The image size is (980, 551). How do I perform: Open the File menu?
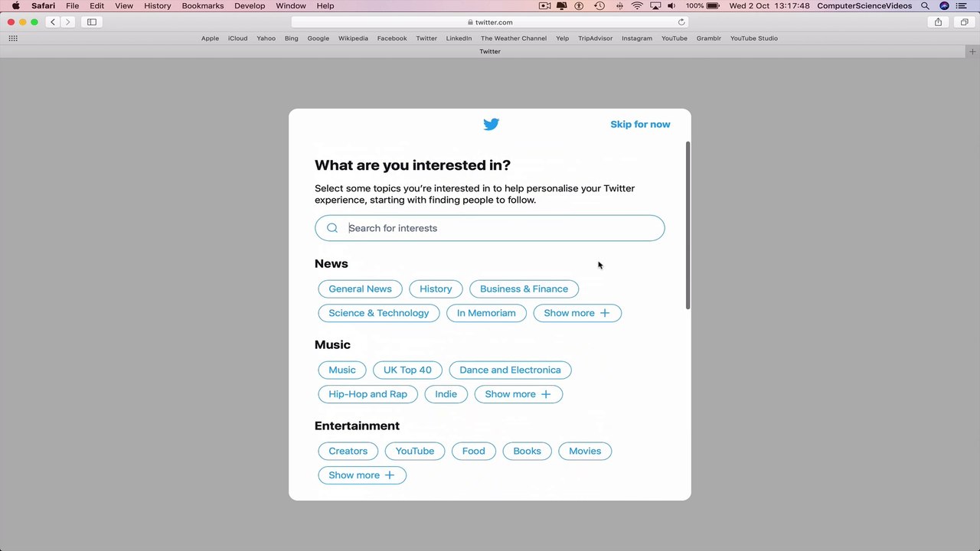click(x=72, y=6)
